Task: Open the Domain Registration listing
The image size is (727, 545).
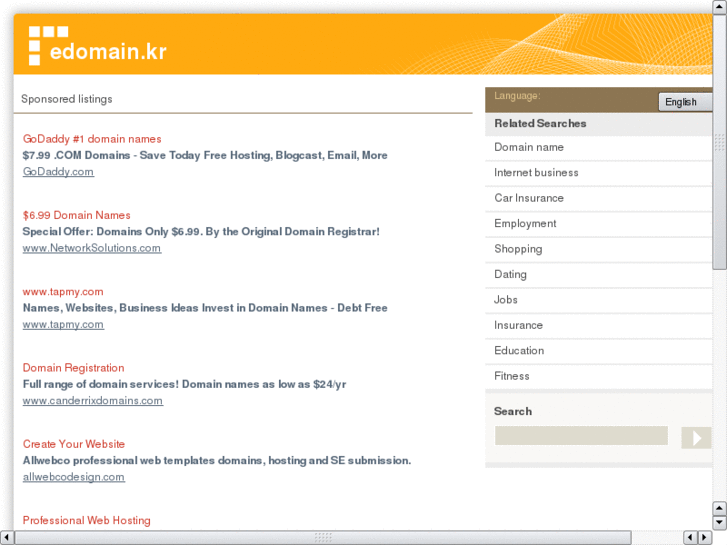Action: click(x=73, y=368)
